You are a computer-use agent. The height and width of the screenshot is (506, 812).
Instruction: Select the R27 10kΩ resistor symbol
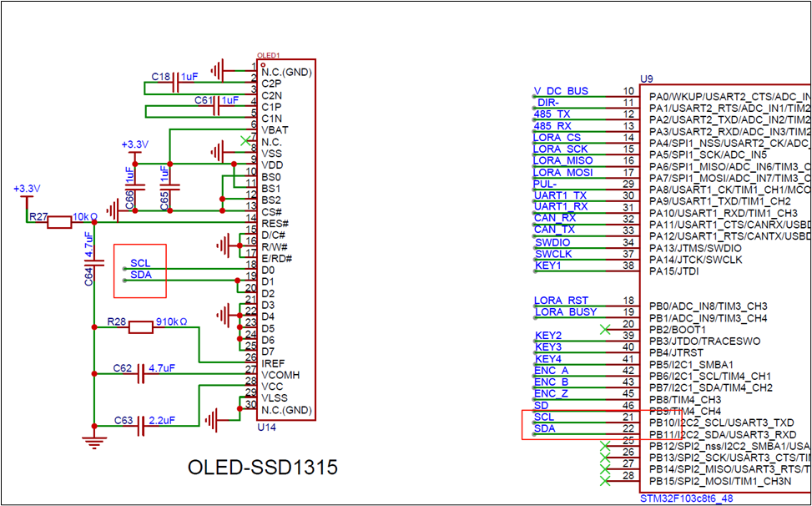point(59,222)
